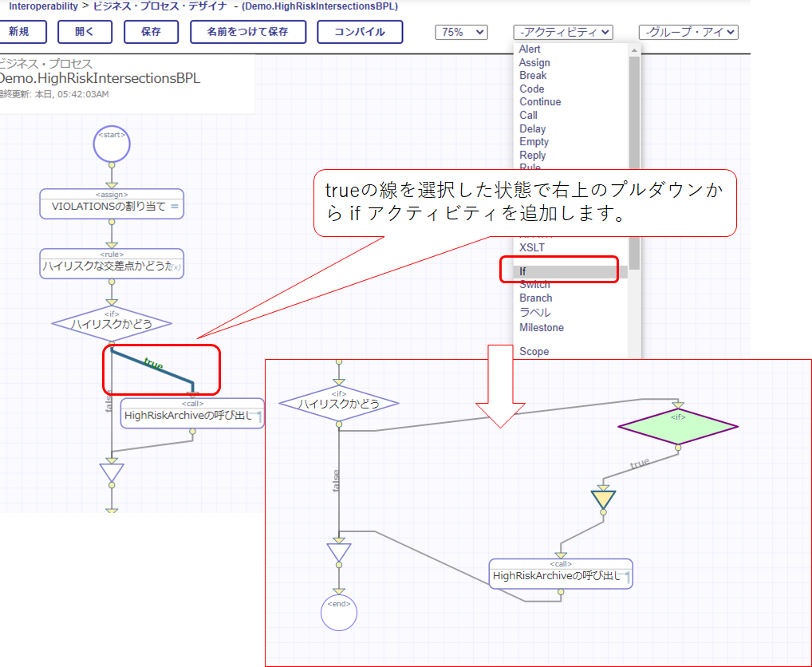Image resolution: width=812 pixels, height=667 pixels.
Task: Click the 名前をつけて保存 button
Action: pyautogui.click(x=247, y=32)
